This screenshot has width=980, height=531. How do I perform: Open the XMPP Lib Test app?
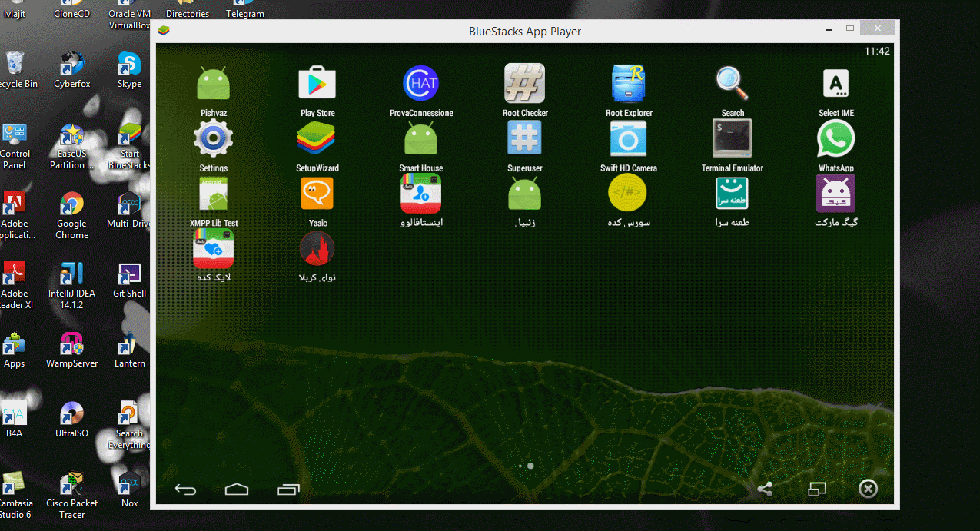pos(213,194)
